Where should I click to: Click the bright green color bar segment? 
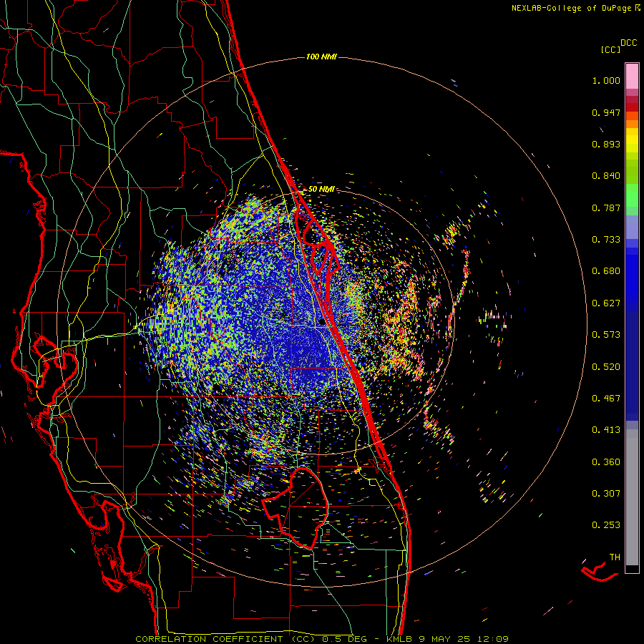click(632, 195)
